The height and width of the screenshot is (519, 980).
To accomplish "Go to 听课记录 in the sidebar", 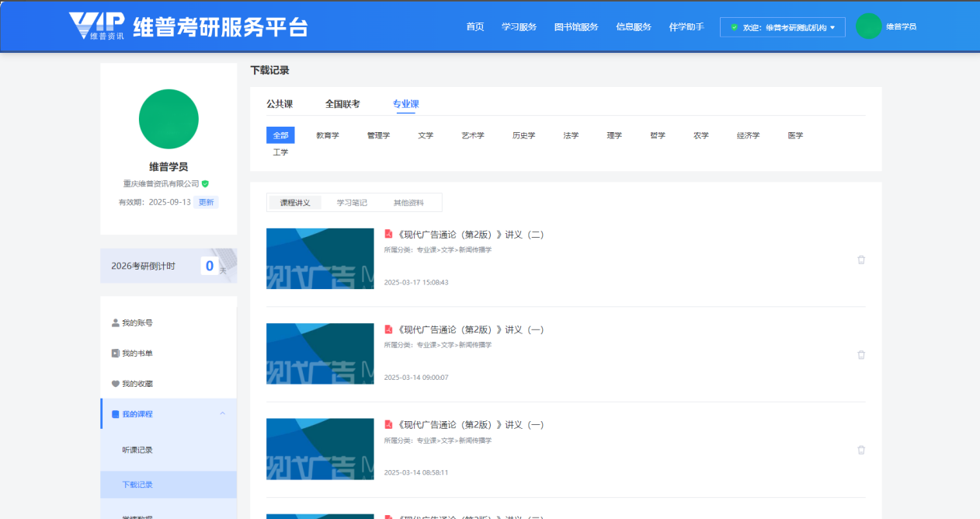I will pyautogui.click(x=137, y=450).
